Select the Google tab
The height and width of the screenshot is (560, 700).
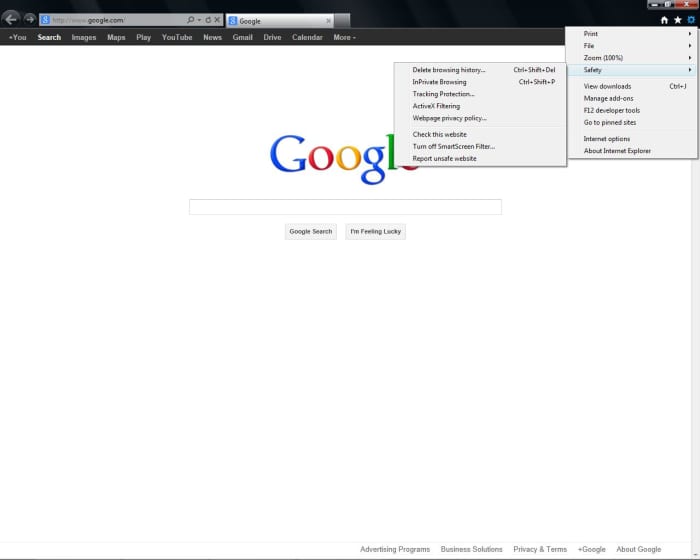tap(279, 21)
